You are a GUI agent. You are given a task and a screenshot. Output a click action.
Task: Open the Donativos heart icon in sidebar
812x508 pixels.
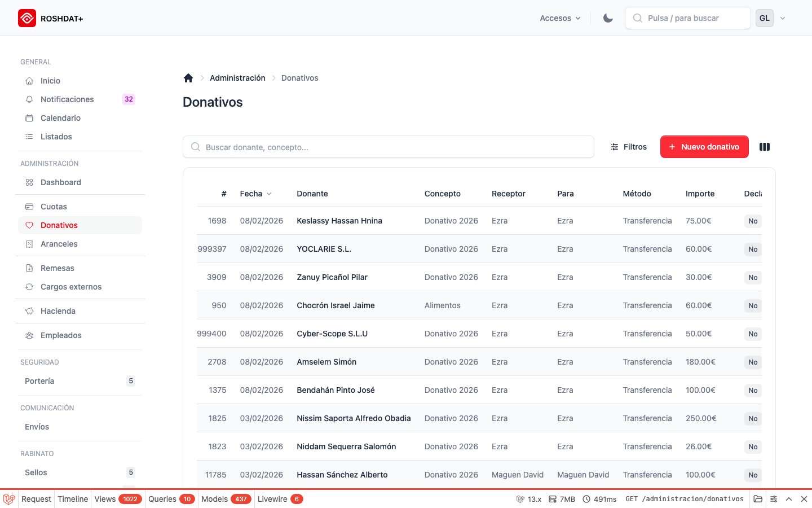[29, 225]
